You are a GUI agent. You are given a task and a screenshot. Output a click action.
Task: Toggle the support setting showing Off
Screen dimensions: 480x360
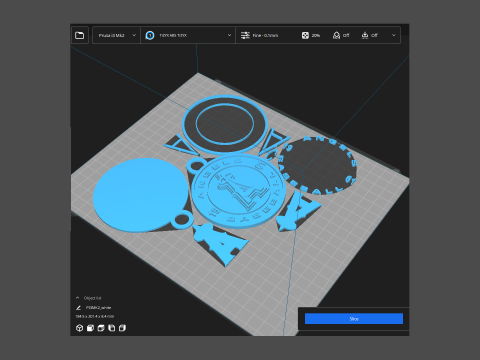[x=341, y=35]
